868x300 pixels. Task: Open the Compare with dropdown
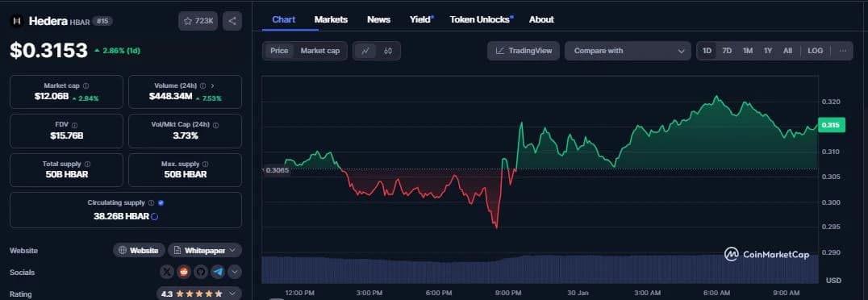(x=628, y=51)
